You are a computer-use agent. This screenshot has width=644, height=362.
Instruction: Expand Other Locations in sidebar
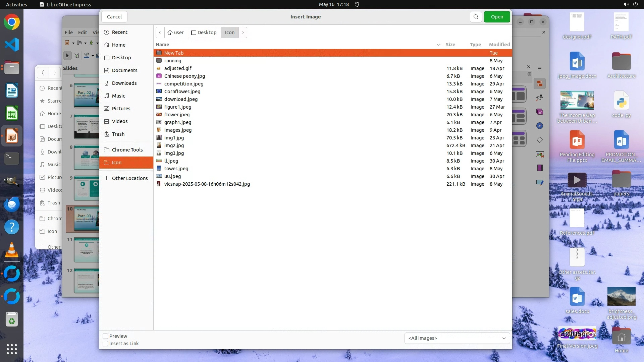click(x=129, y=178)
